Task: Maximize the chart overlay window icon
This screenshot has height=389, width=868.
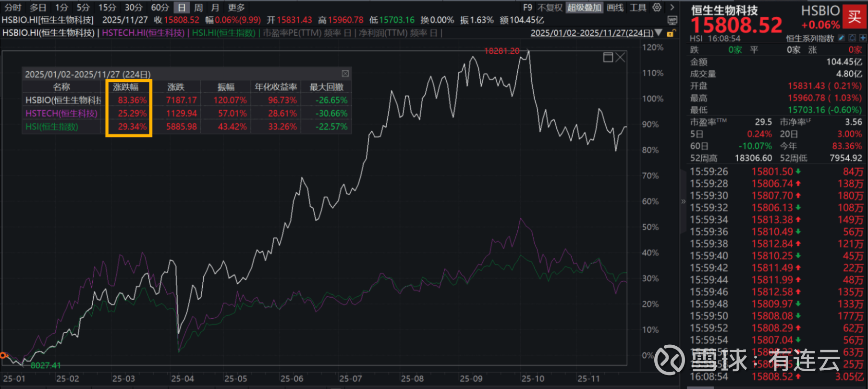Action: (608, 57)
